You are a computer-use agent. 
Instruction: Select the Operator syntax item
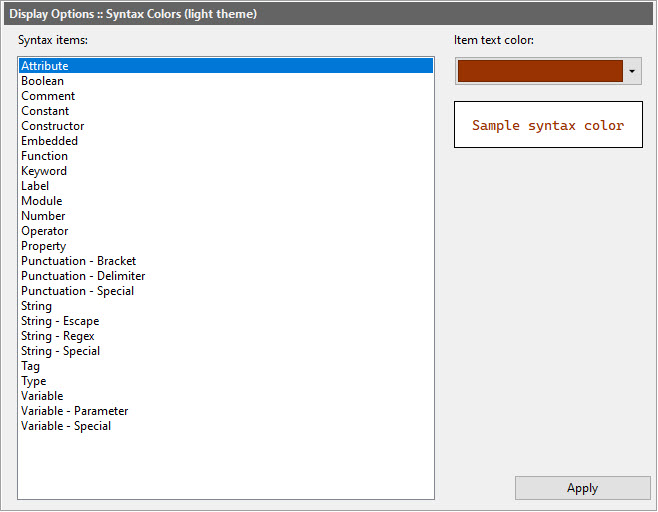pyautogui.click(x=226, y=231)
